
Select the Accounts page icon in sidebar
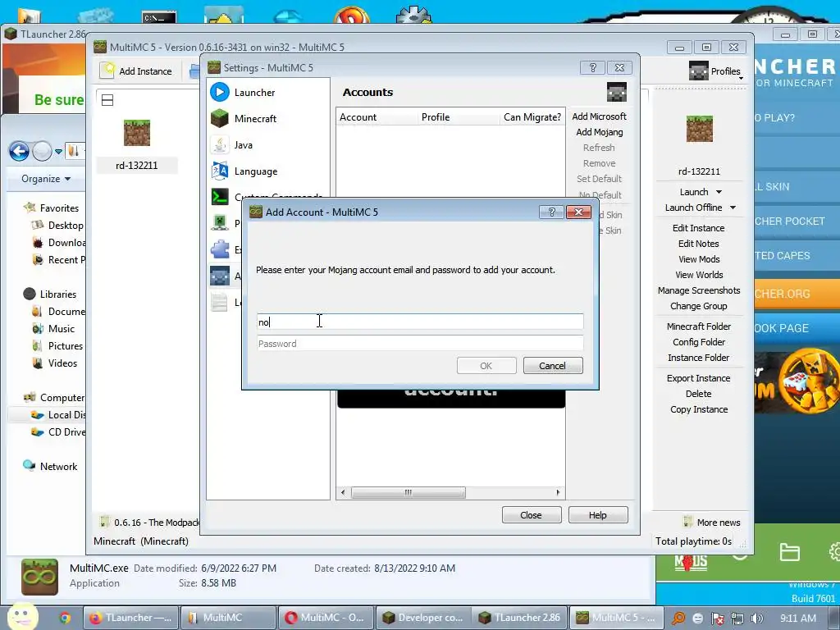(x=220, y=276)
